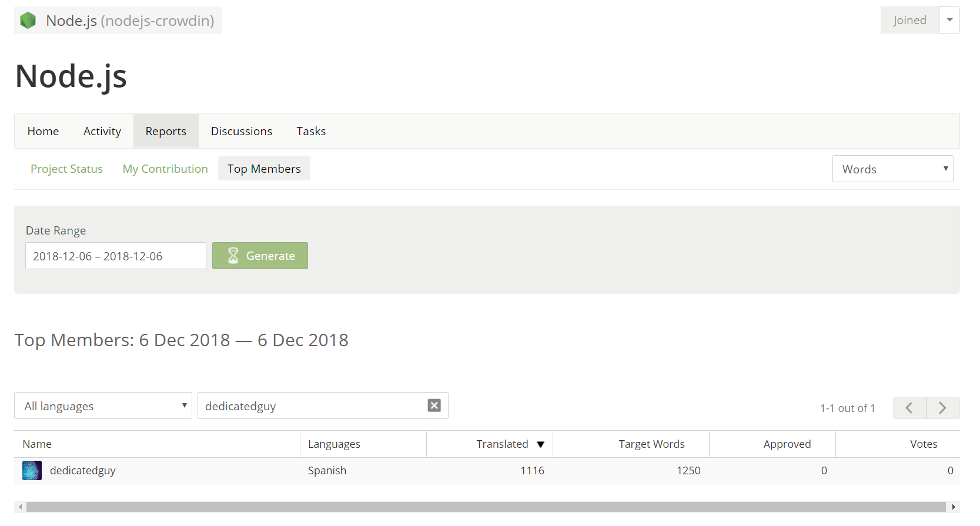Click the scrollbar right arrow

click(953, 507)
